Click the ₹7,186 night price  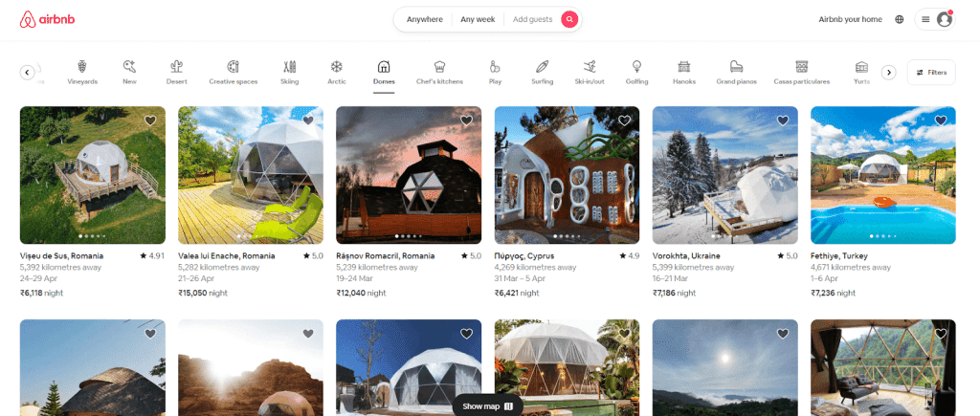(x=675, y=293)
